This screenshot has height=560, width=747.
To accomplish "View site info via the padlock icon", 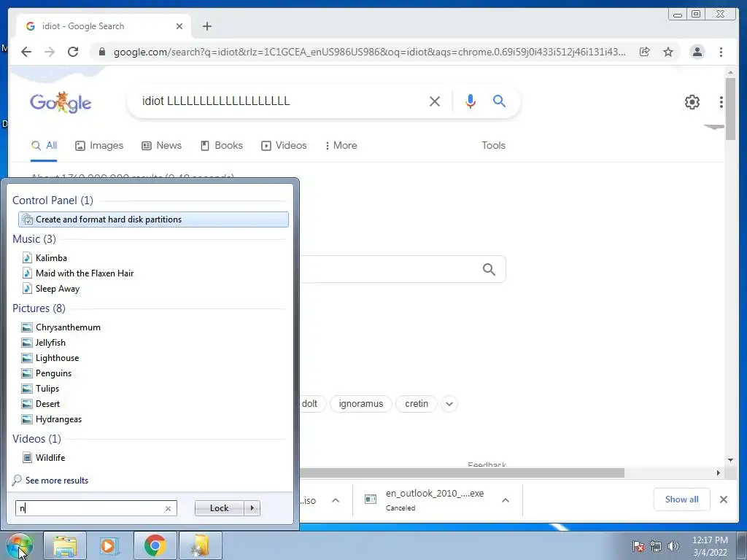I will point(102,52).
